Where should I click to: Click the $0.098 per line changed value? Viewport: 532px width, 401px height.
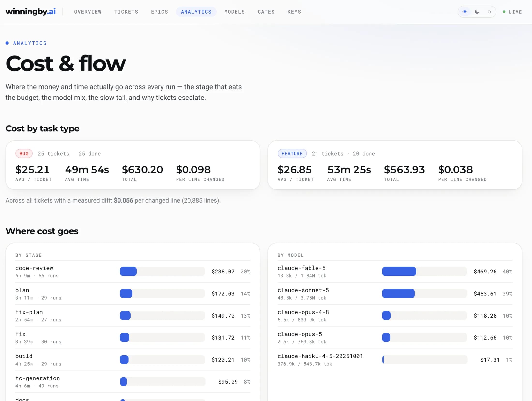point(193,169)
